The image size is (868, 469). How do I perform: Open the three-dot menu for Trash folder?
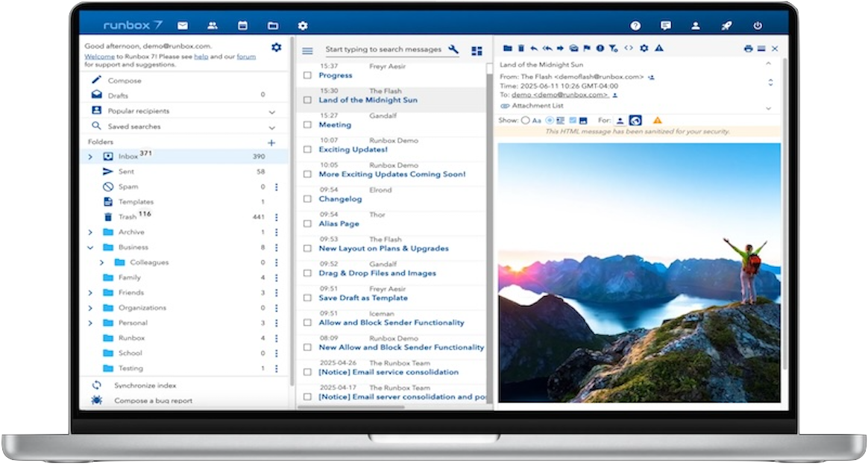point(276,217)
